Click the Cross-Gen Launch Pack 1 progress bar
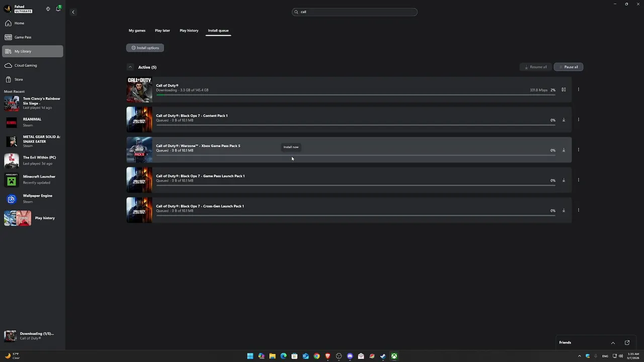The width and height of the screenshot is (644, 362). coord(356,215)
